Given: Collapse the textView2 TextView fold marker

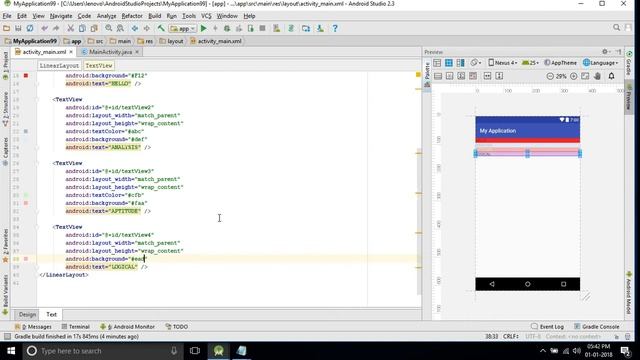Looking at the screenshot, I should point(37,99).
